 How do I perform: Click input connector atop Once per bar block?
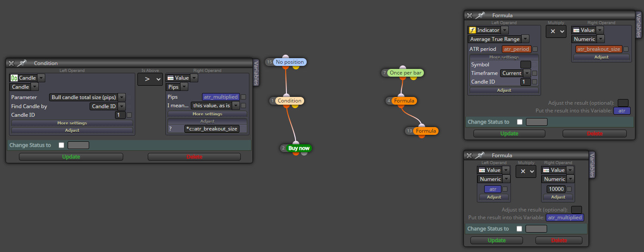tap(402, 68)
